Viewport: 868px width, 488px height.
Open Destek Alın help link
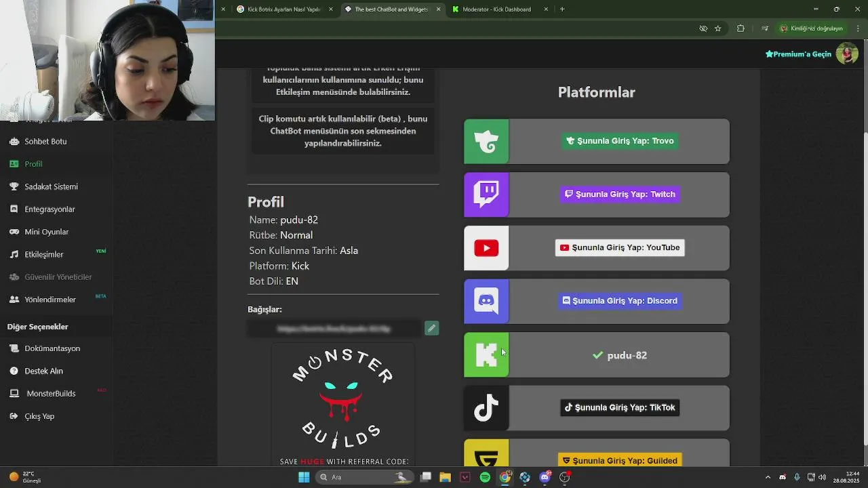[x=43, y=371]
